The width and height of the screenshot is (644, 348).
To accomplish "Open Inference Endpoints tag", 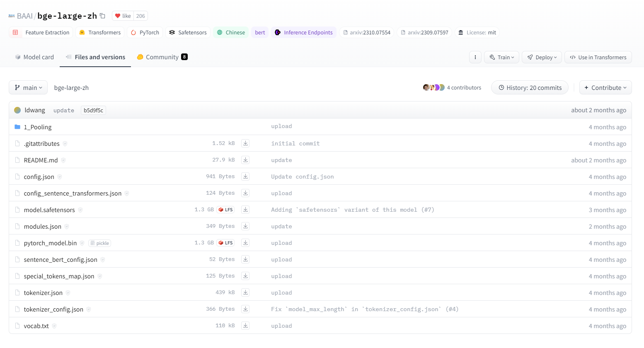I will point(304,32).
